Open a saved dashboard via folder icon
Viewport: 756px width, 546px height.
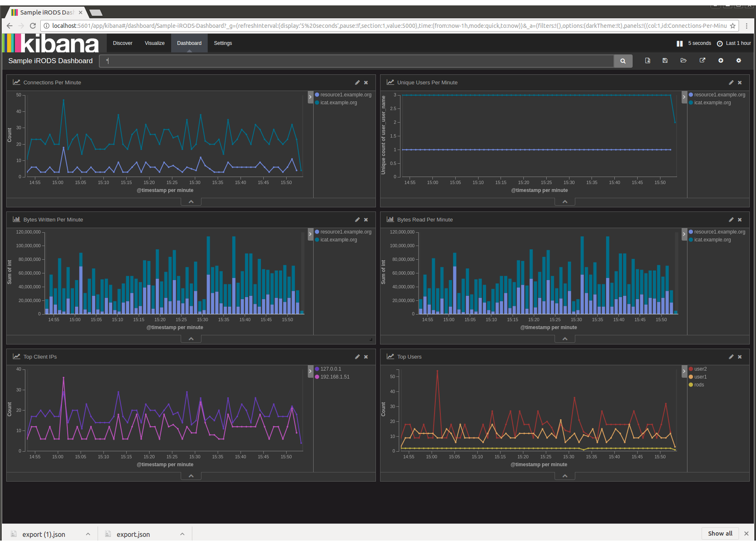[683, 61]
